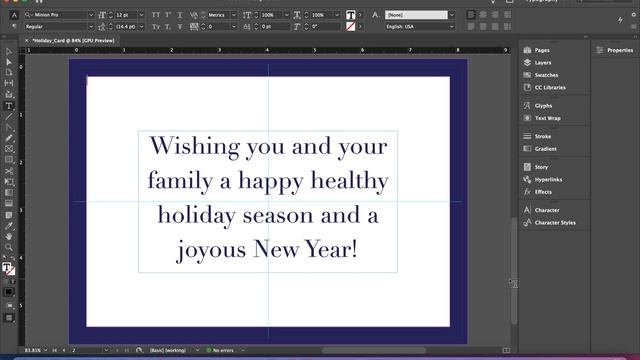
Task: Toggle Strikethrough formatting
Action: tap(180, 27)
